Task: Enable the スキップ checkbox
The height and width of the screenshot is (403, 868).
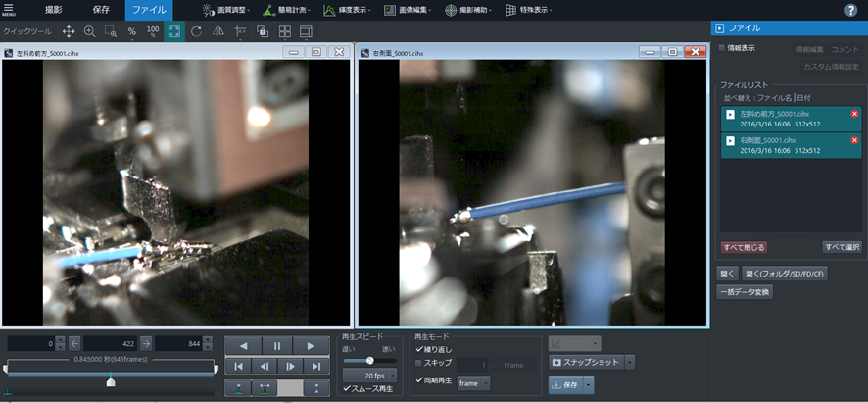Action: tap(419, 363)
